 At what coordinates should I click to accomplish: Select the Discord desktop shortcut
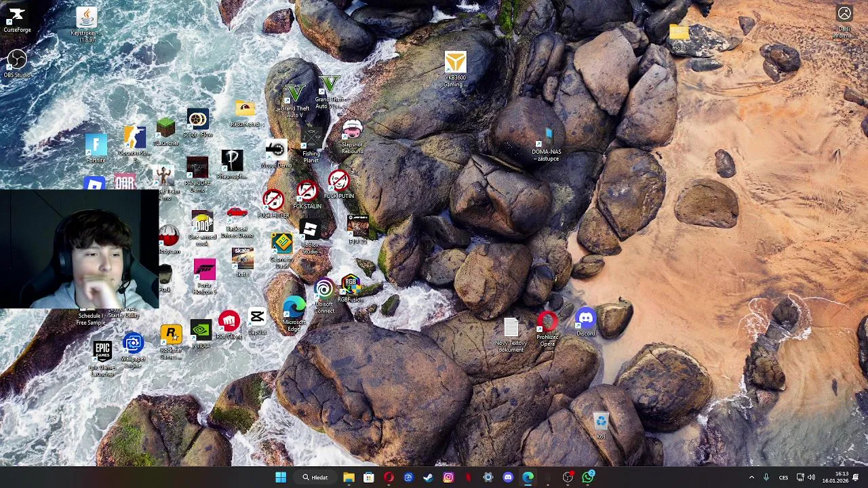585,323
